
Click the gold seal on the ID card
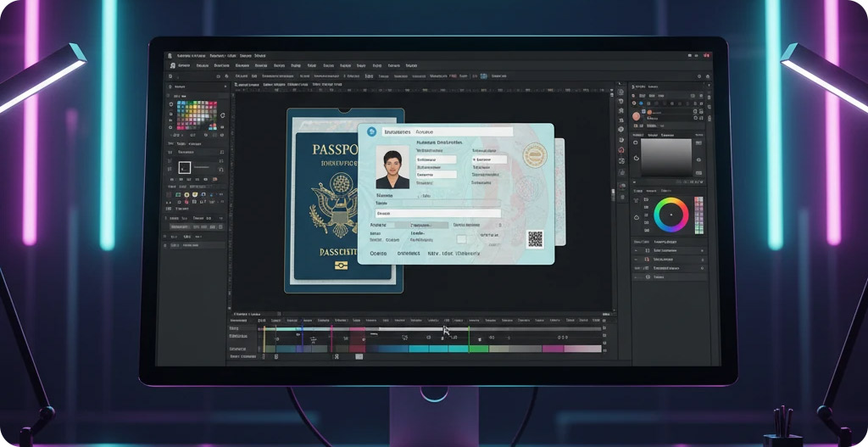click(535, 155)
